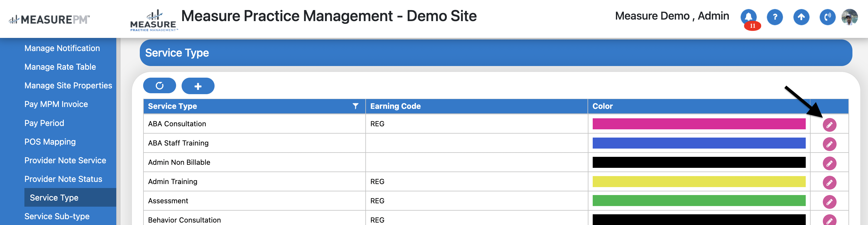Edit the Behavior Consultation row
The height and width of the screenshot is (225, 868).
[829, 220]
